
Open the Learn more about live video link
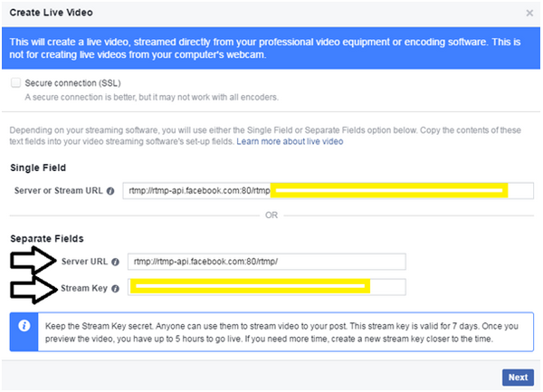tap(290, 142)
